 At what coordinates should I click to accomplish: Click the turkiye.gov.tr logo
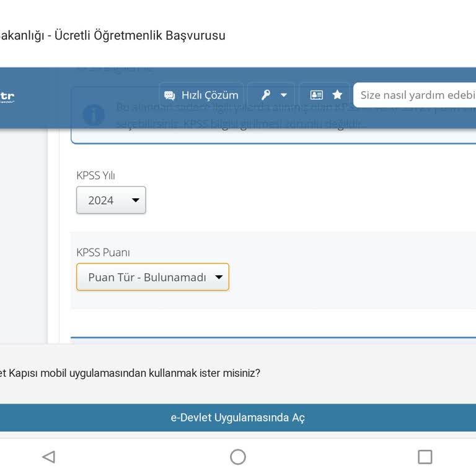click(7, 97)
